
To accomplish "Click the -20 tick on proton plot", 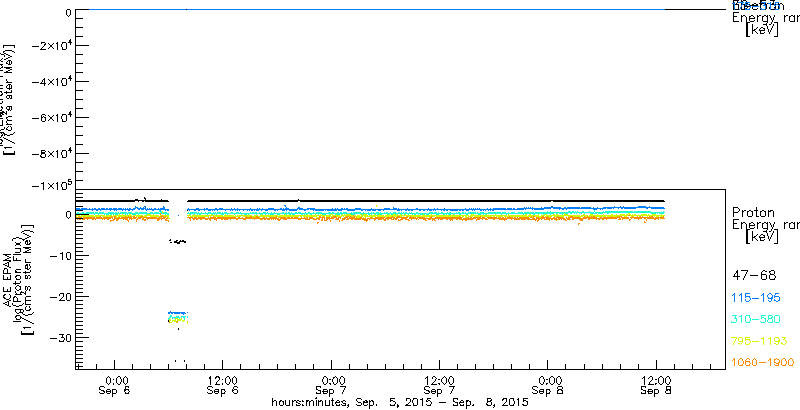I will point(59,296).
